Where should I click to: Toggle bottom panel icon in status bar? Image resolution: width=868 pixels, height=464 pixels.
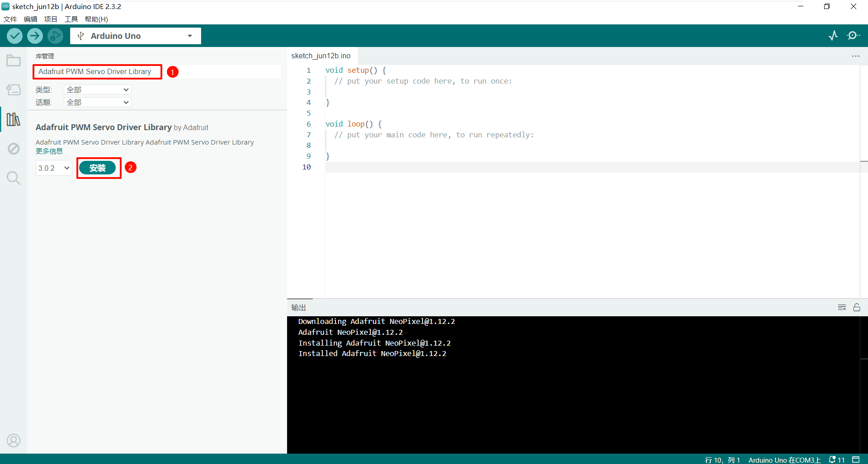click(856, 459)
